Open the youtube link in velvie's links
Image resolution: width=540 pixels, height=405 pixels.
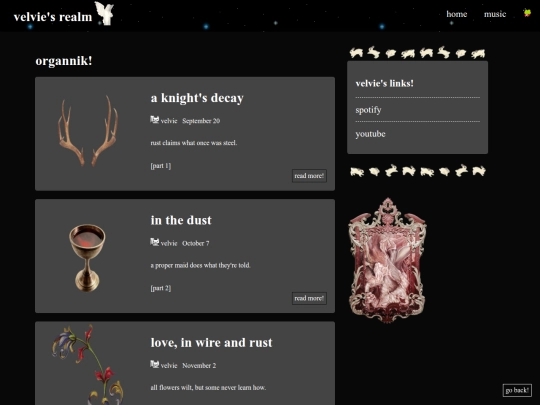point(371,134)
